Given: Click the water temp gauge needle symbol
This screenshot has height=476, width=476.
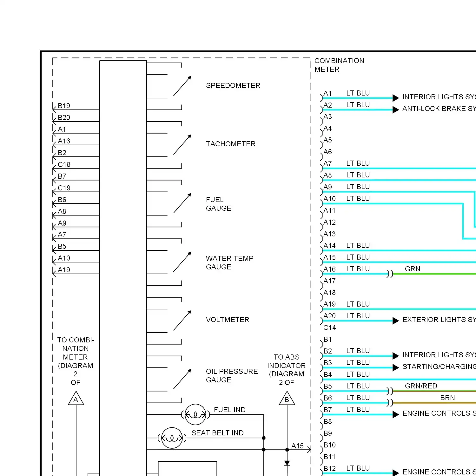Looking at the screenshot, I should pyautogui.click(x=182, y=262).
